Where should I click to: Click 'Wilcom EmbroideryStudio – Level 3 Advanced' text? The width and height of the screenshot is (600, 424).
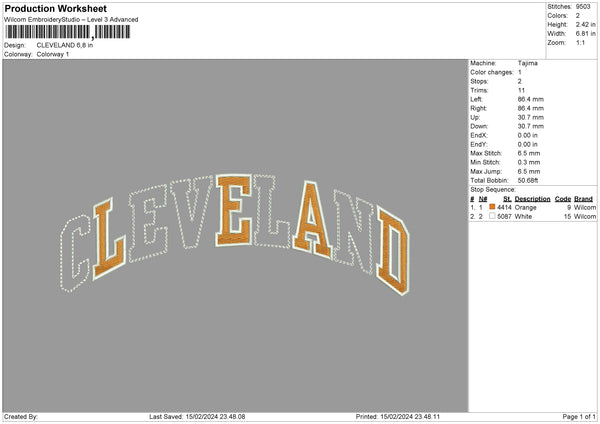(x=71, y=20)
